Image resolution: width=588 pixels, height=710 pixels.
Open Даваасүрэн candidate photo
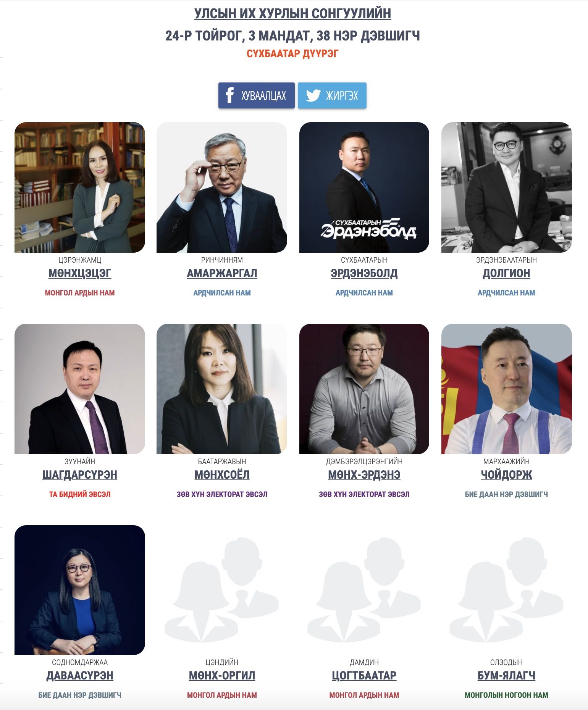(x=80, y=590)
